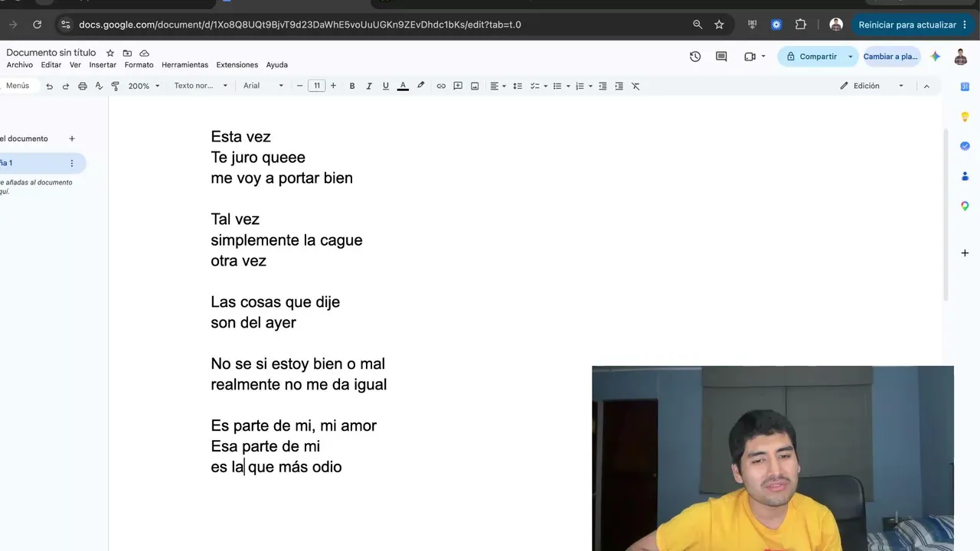Open the Extensiones menu
This screenshot has height=551, width=980.
[x=237, y=65]
